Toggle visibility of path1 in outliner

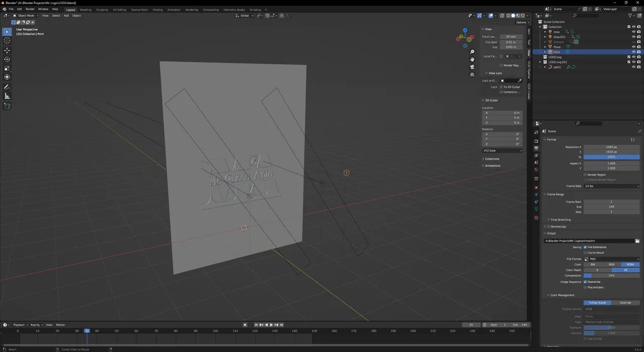[633, 67]
